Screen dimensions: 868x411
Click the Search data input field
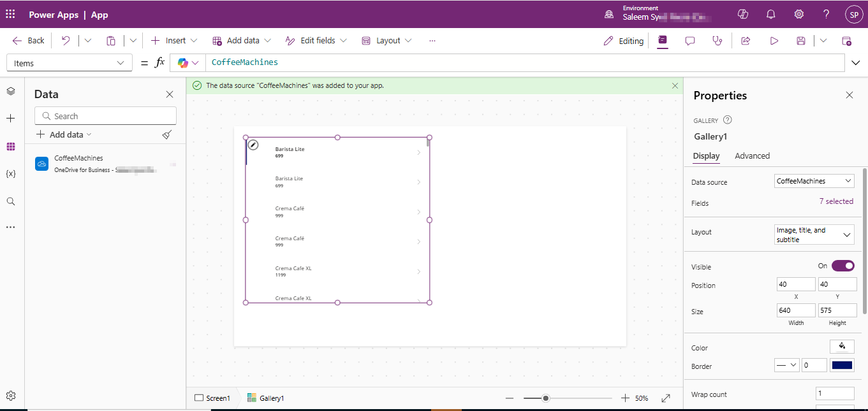coord(105,116)
